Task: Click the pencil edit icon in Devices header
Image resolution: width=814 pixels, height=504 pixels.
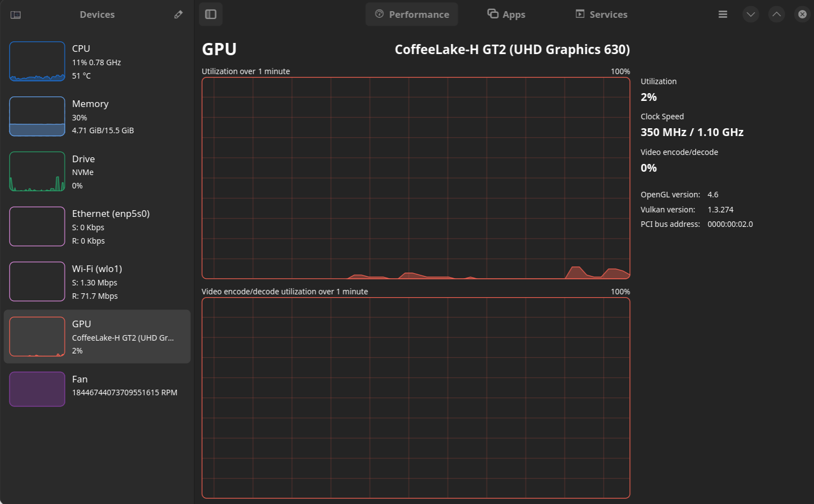Action: (179, 14)
